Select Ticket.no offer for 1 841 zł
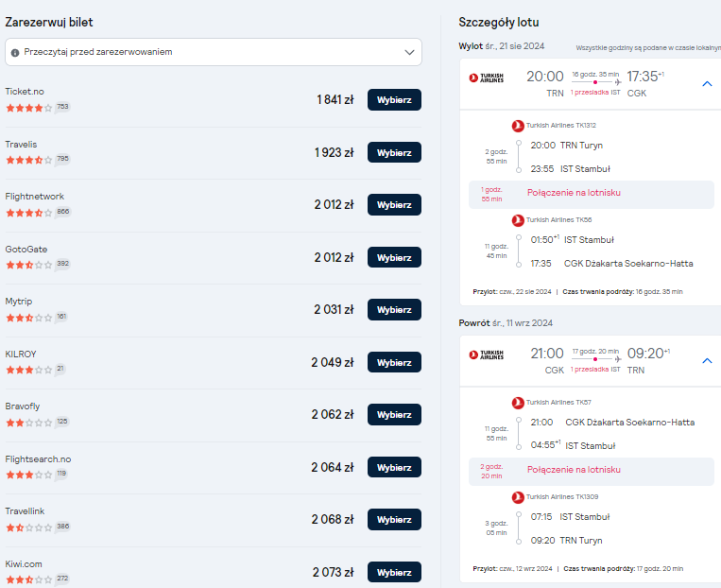The height and width of the screenshot is (588, 721). click(x=394, y=100)
